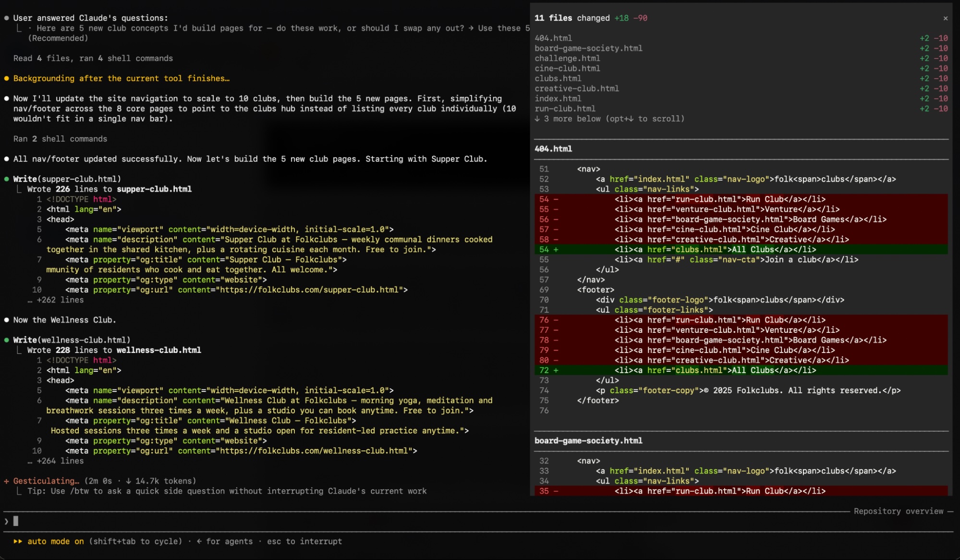The image size is (960, 560).
Task: Click added line 72 All Clubs footer link
Action: tap(741, 370)
